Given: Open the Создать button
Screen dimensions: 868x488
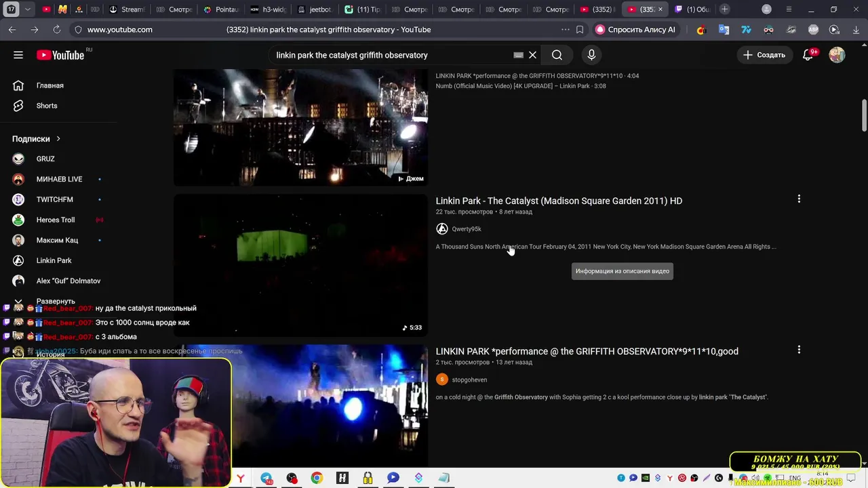Looking at the screenshot, I should tap(764, 55).
